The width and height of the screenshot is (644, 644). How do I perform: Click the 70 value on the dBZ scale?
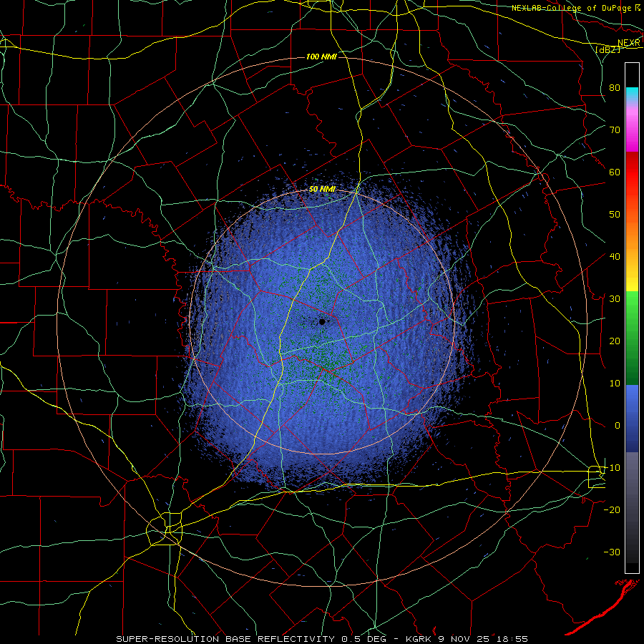615,130
